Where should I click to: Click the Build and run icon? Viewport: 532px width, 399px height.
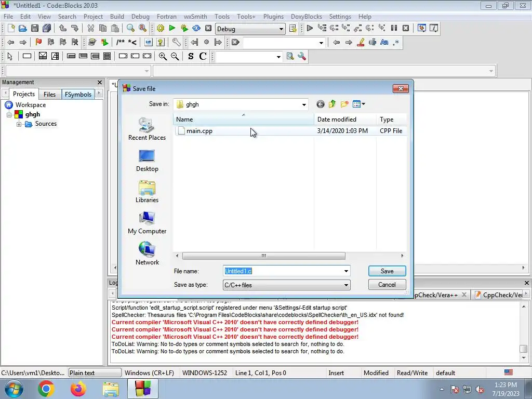pos(184,28)
